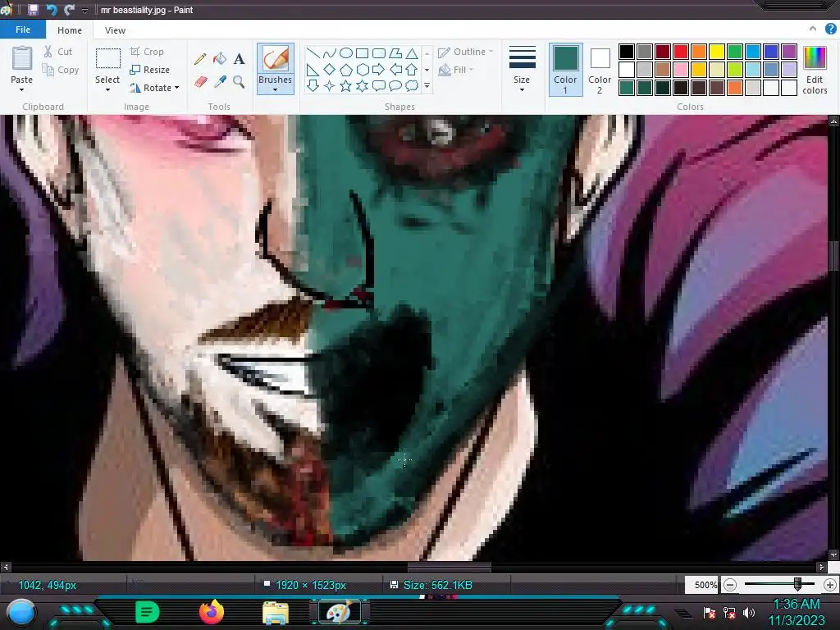
Task: Switch to the Home tab
Action: tap(70, 30)
